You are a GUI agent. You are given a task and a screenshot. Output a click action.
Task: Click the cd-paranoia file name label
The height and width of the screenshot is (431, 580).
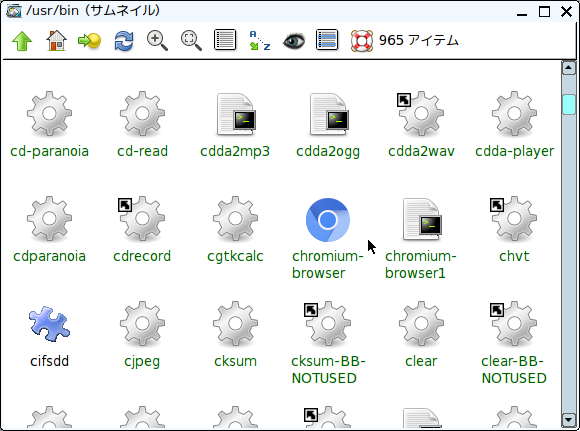point(49,151)
